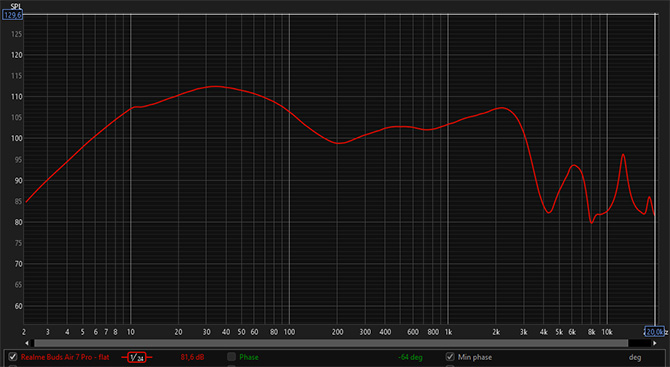Click the sharp red peak right of 10k

click(623, 154)
